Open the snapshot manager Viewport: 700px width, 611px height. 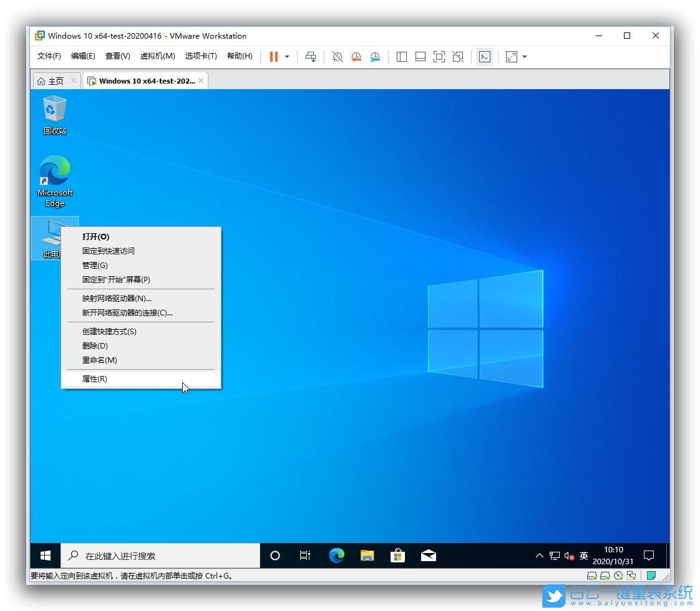(374, 57)
